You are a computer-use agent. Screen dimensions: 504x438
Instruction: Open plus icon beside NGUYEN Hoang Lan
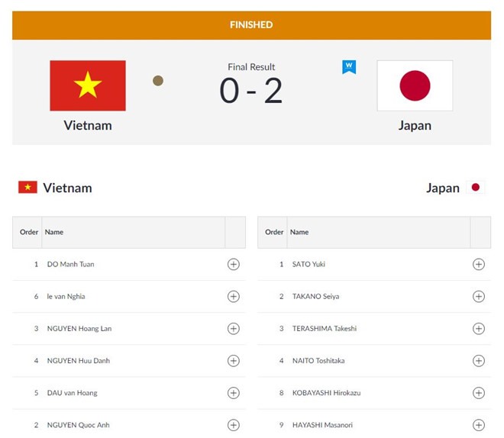point(234,328)
